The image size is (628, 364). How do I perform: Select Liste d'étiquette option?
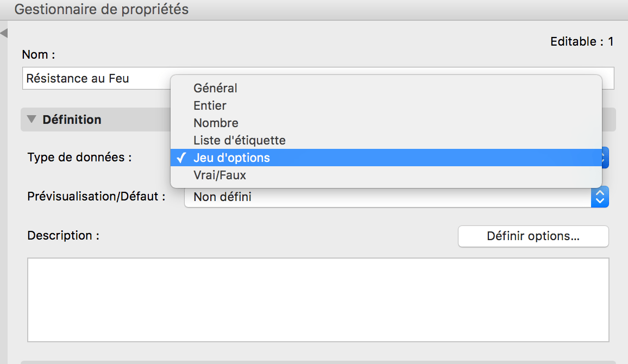239,140
